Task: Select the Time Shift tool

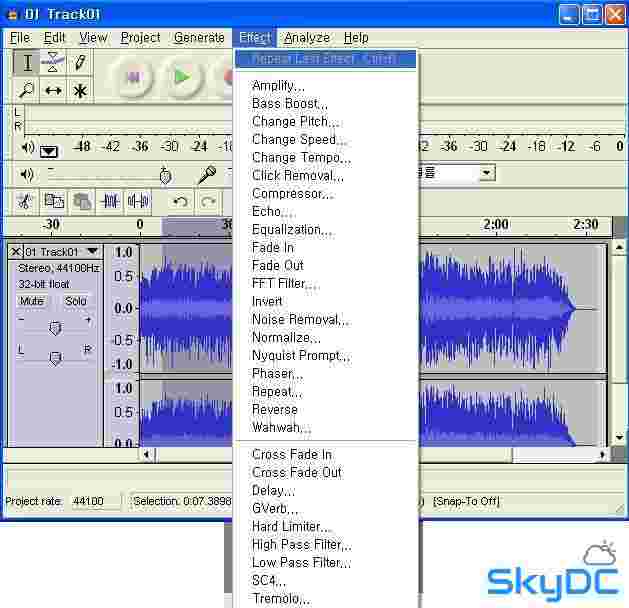Action: pos(53,90)
